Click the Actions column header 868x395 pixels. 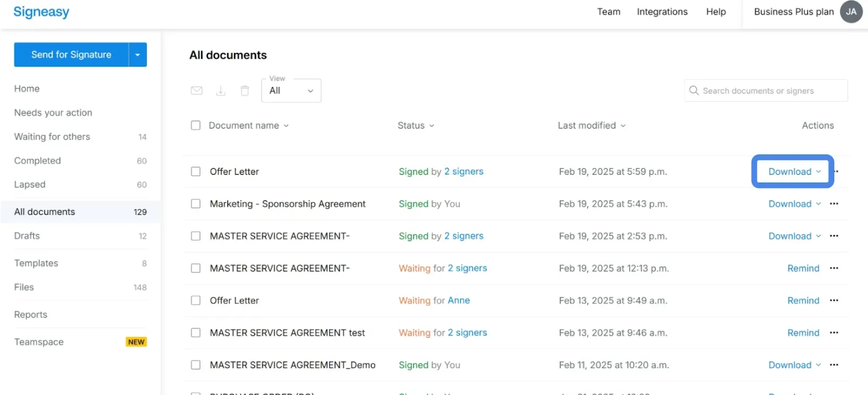pos(818,125)
